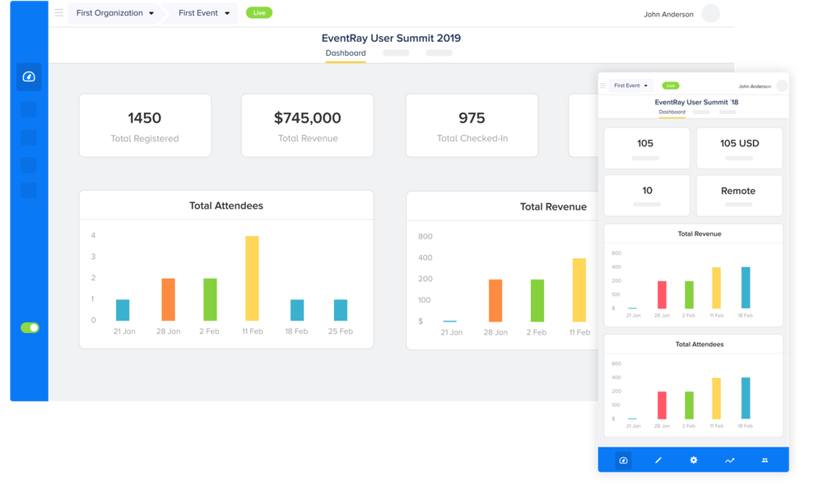This screenshot has height=504, width=823.
Task: Open First Event dropdown in mobile panel
Action: 630,86
